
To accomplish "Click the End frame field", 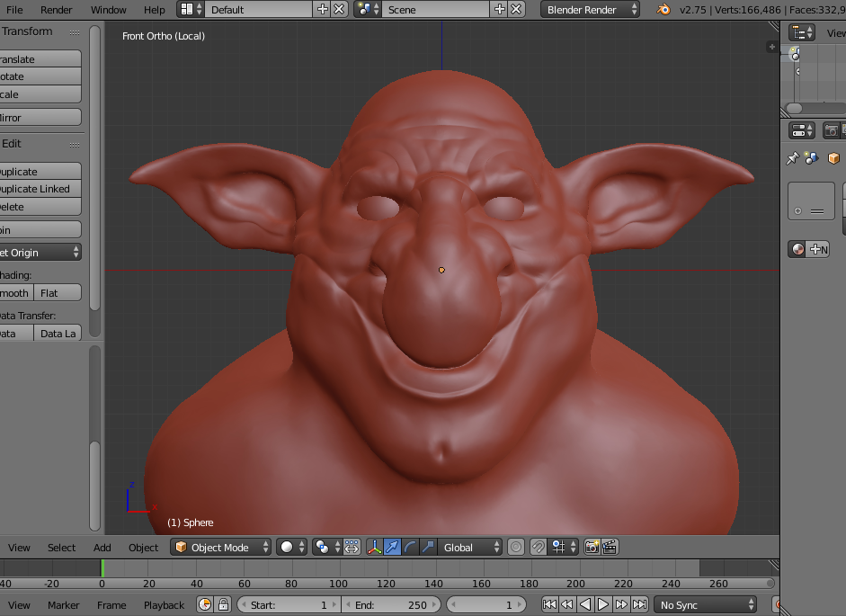I will pyautogui.click(x=391, y=605).
